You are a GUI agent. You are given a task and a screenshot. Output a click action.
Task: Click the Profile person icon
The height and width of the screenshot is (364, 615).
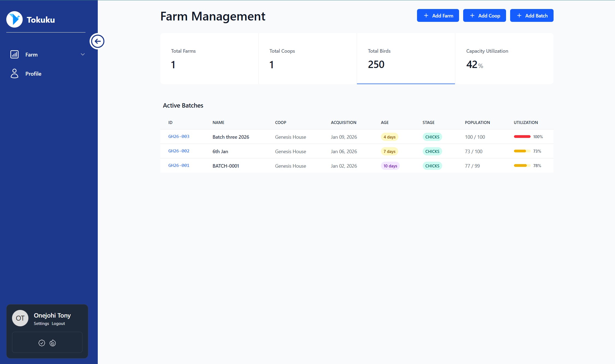click(14, 73)
